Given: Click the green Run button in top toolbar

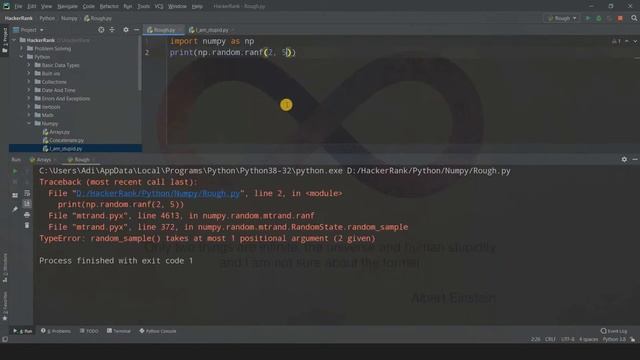Looking at the screenshot, I should [588, 18].
